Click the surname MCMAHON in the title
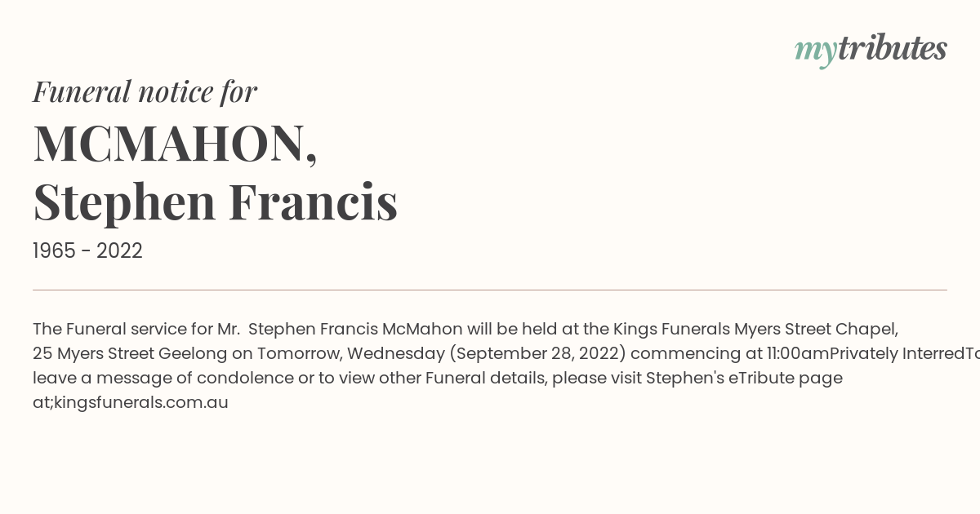Image resolution: width=980 pixels, height=514 pixels. [175, 144]
